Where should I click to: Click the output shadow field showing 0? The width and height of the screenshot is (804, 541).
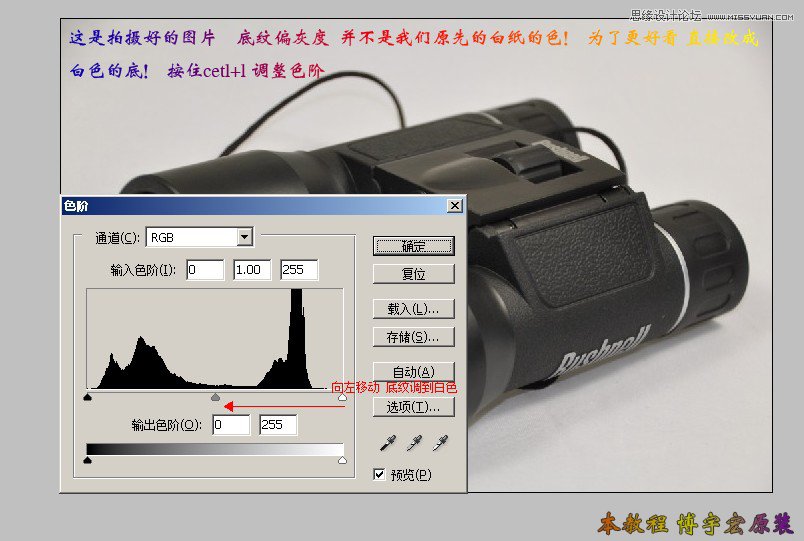tap(231, 425)
